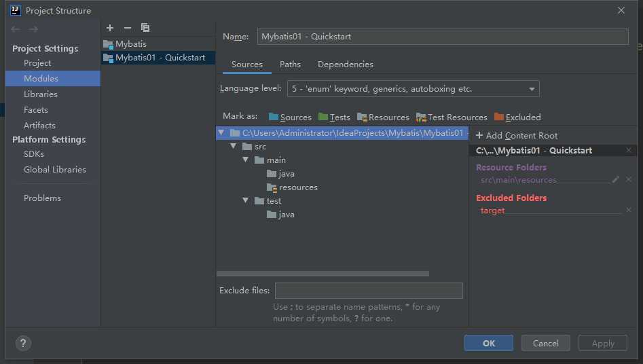
Task: Mark folder as Resources
Action: tap(383, 117)
